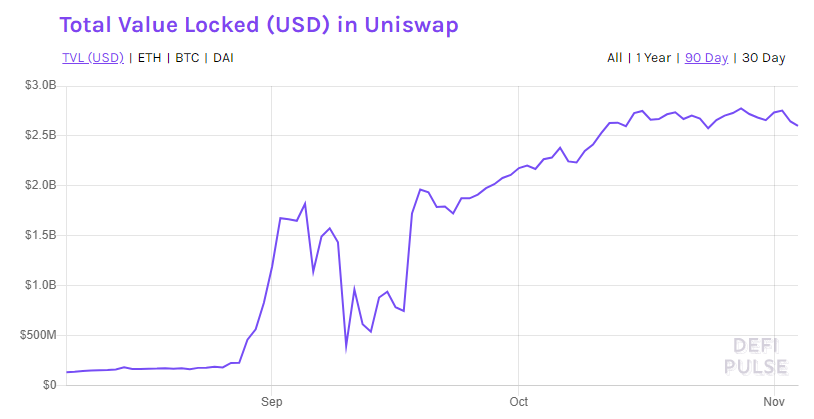
Task: Switch chart denomination to BTC
Action: pos(187,58)
